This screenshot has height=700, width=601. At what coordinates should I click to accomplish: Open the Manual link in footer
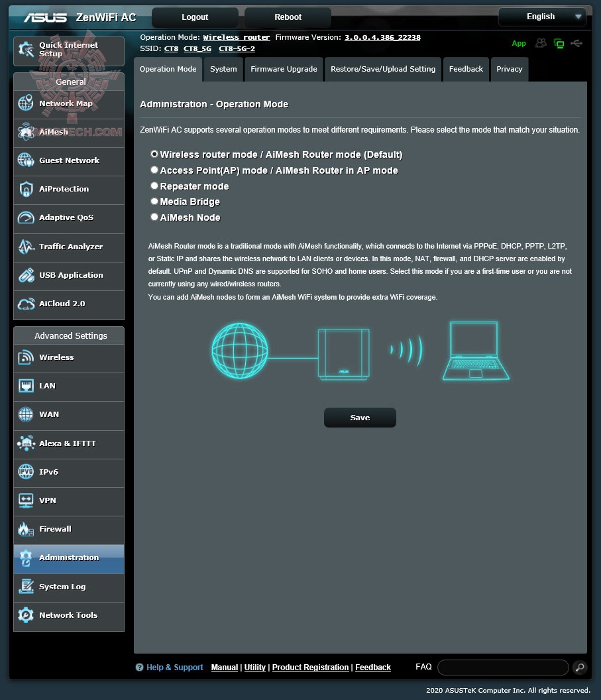225,668
